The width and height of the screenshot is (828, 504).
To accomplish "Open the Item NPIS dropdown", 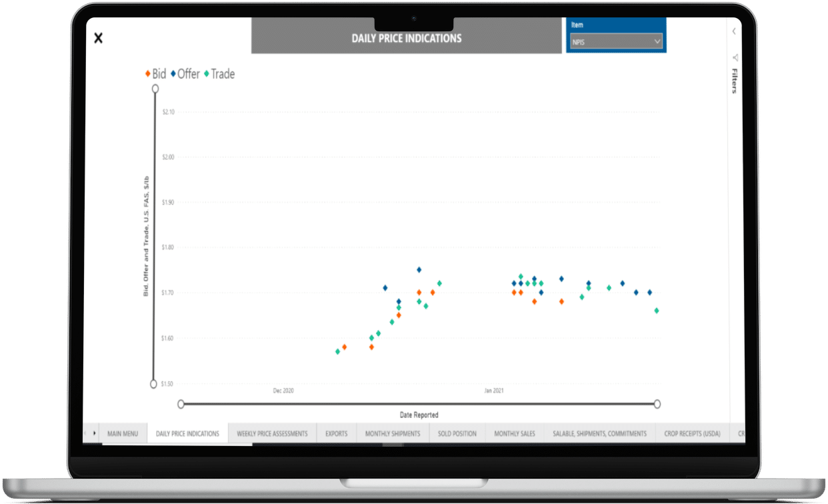I will tap(616, 41).
